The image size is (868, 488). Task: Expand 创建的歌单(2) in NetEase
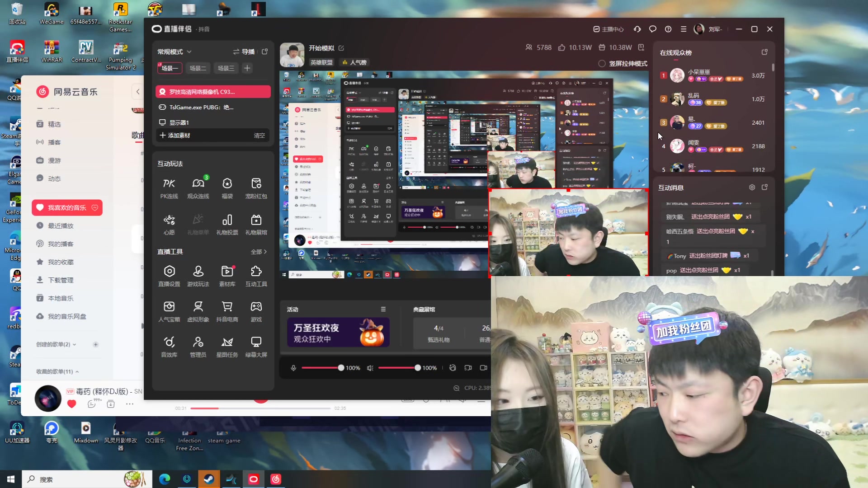(x=56, y=344)
